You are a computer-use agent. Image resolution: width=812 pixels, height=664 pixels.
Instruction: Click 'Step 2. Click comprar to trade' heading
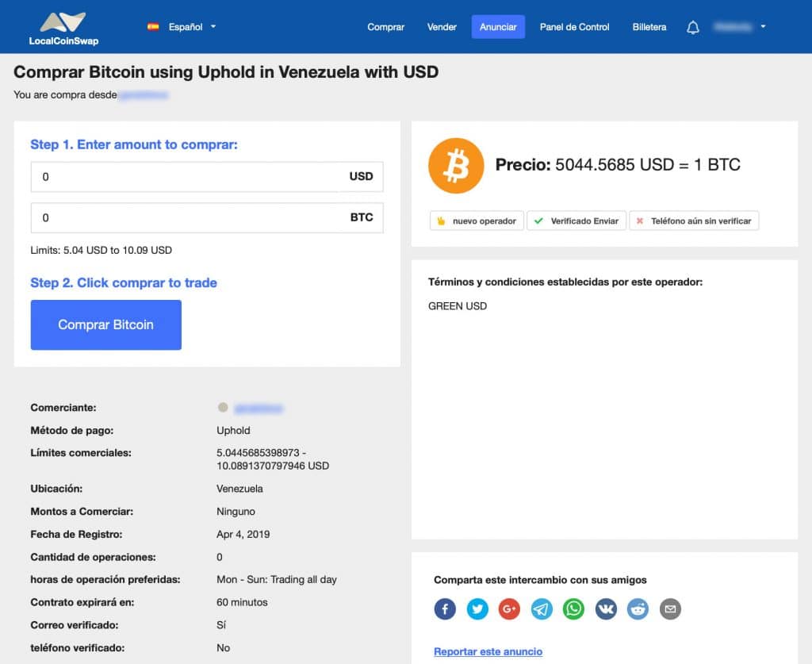[x=123, y=282]
